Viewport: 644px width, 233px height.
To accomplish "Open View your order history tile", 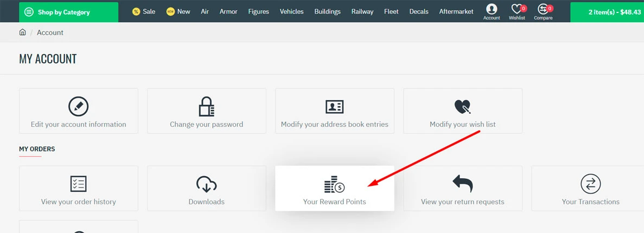I will click(79, 189).
